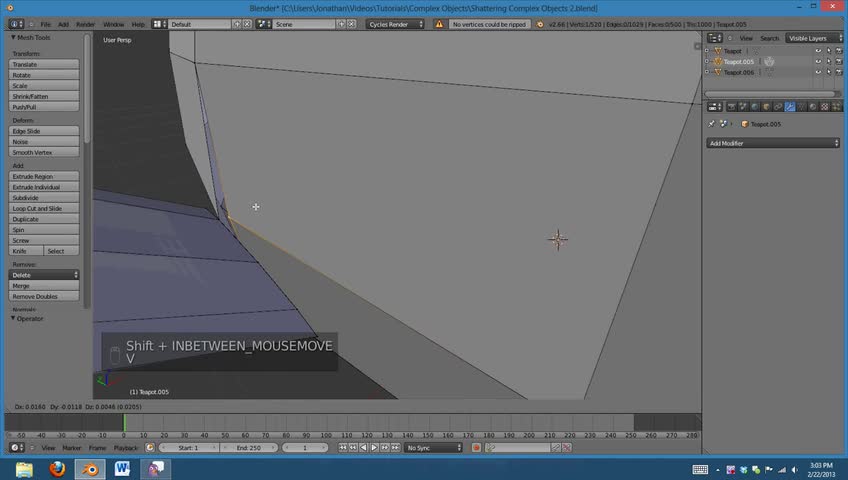This screenshot has width=848, height=480.
Task: Add a new scene with plus icon
Action: [x=341, y=24]
